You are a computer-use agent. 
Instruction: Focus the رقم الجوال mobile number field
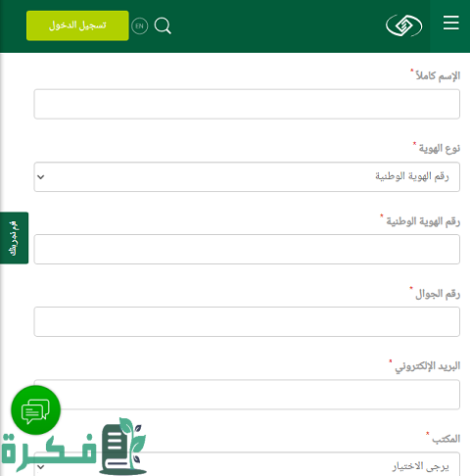click(247, 321)
